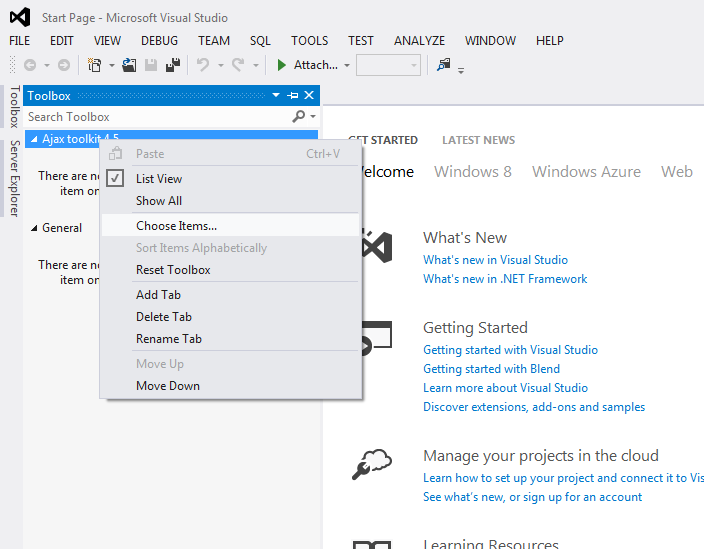Open the Server Explorer side tab
This screenshot has width=704, height=549.
pyautogui.click(x=14, y=178)
